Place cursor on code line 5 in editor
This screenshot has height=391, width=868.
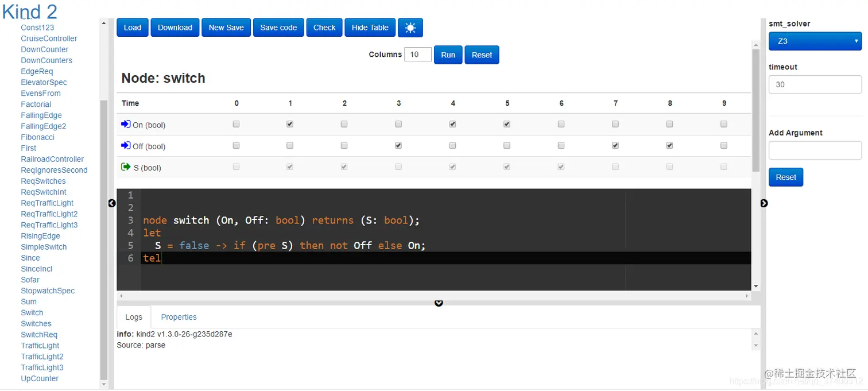coord(446,245)
